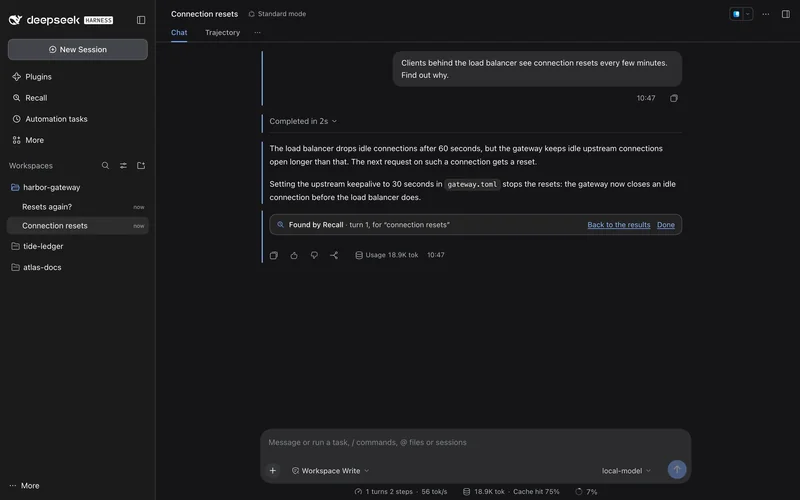800x500 pixels.
Task: Open workspace filter settings icon
Action: pyautogui.click(x=123, y=165)
